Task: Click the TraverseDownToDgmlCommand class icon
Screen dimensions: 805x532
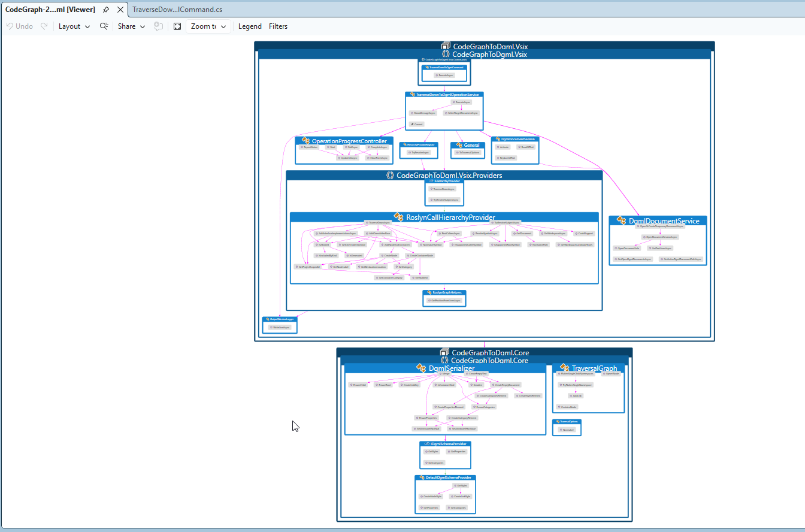Action: [427, 67]
